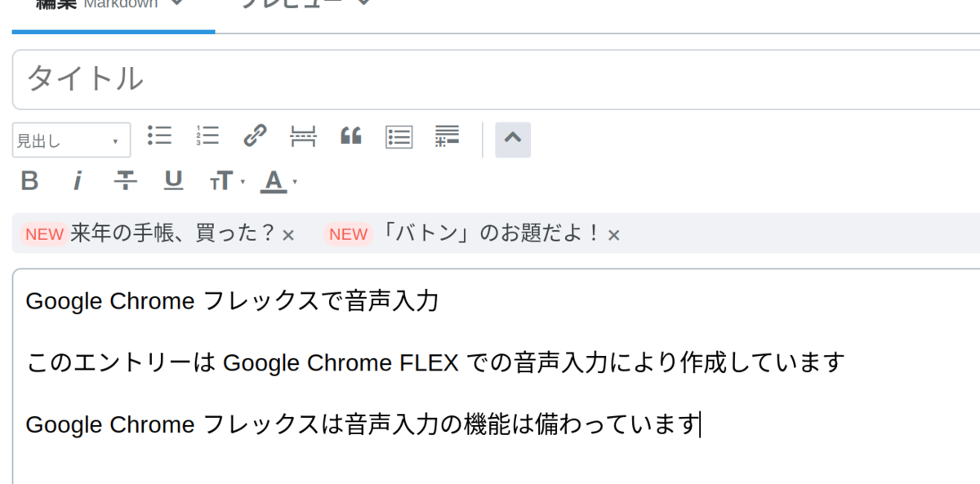Insert the read-more divider
980x484 pixels.
[303, 136]
